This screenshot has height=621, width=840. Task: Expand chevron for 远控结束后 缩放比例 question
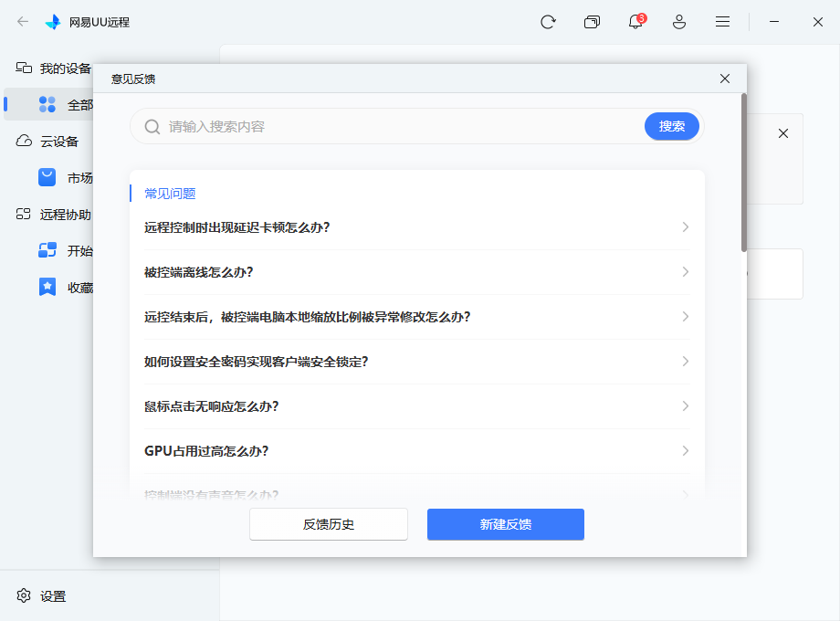pos(685,317)
